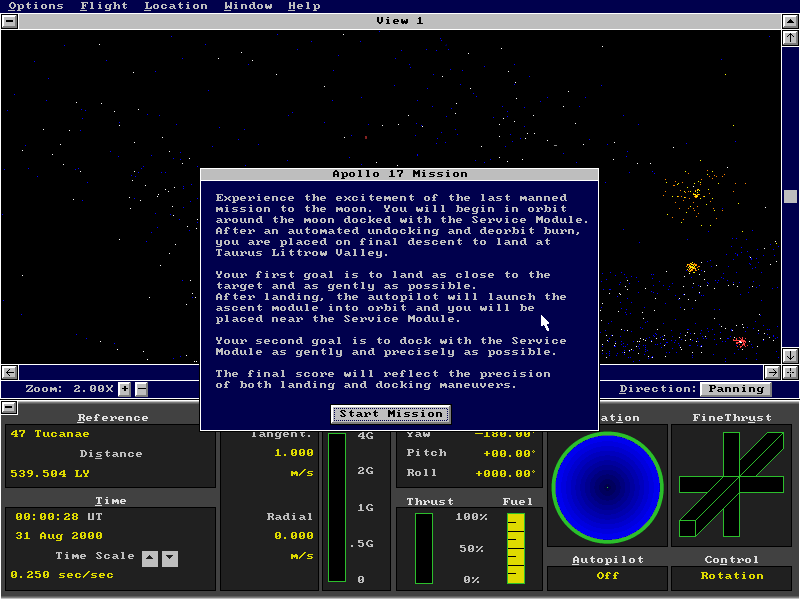This screenshot has width=800, height=600.
Task: Click the 31 Aug 2000 date
Action: pos(59,536)
